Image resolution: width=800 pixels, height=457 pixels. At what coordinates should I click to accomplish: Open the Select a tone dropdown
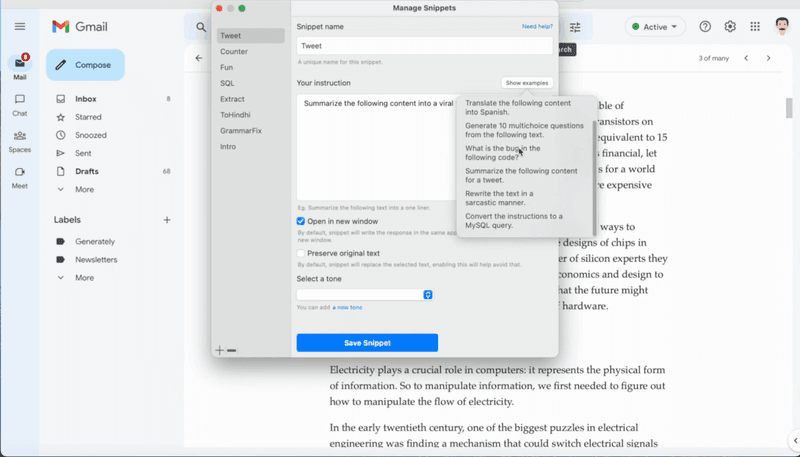click(365, 295)
